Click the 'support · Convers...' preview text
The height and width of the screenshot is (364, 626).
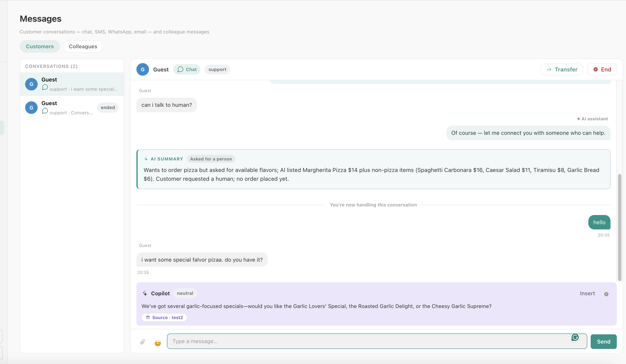[x=71, y=113]
